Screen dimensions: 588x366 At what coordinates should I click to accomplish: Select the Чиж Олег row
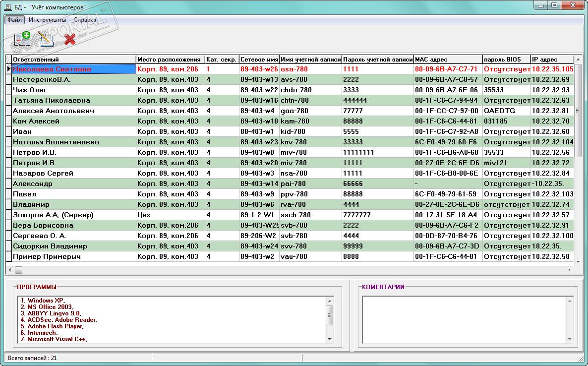(x=290, y=90)
